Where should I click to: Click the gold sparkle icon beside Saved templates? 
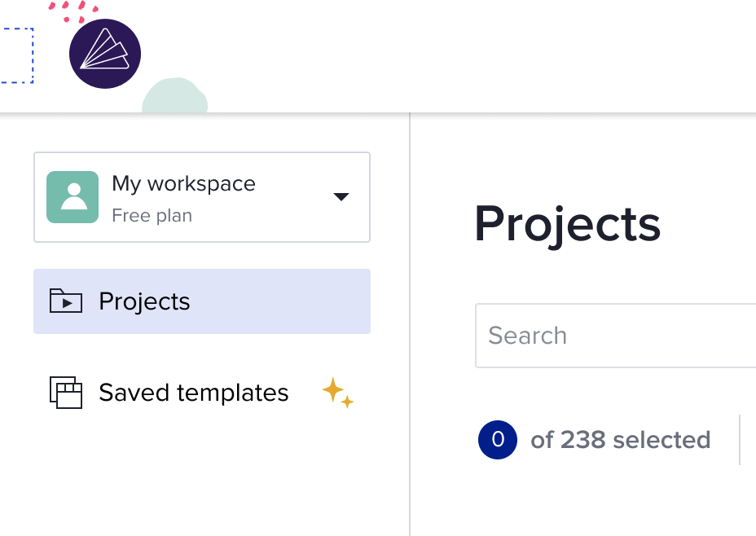(x=336, y=393)
